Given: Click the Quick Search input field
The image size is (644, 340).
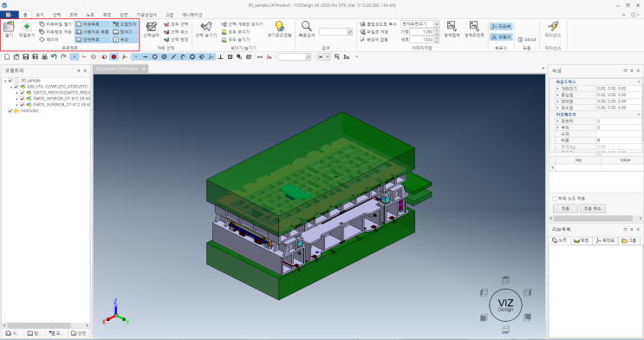Looking at the screenshot, I should point(333,31).
